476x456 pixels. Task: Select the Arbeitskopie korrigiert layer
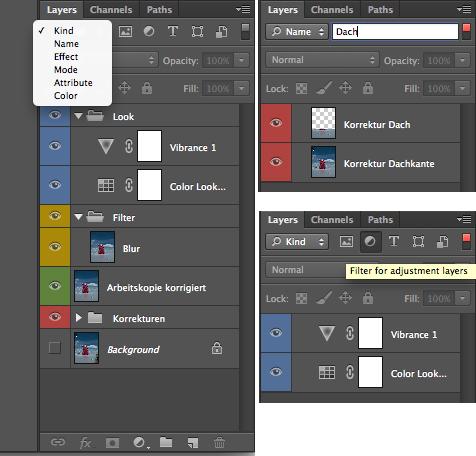tap(156, 286)
